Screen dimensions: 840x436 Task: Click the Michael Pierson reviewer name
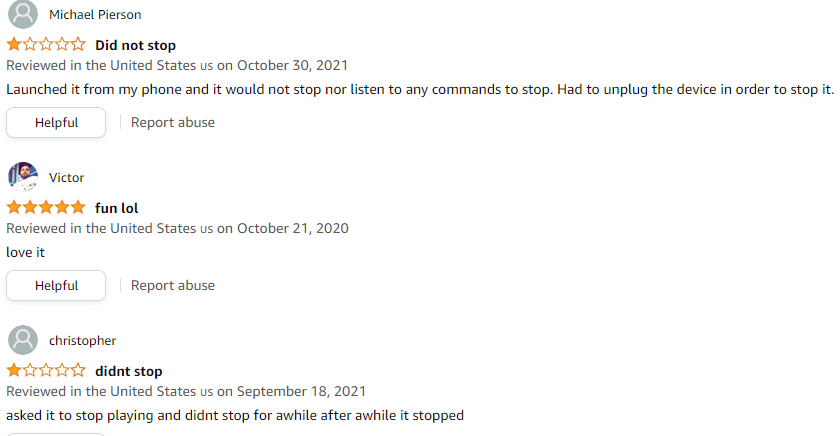tap(95, 14)
